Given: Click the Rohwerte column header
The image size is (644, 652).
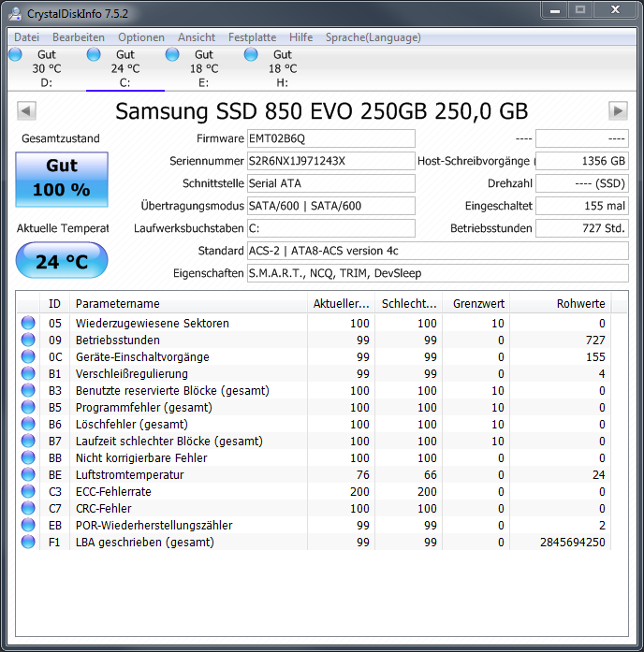Looking at the screenshot, I should [x=561, y=303].
